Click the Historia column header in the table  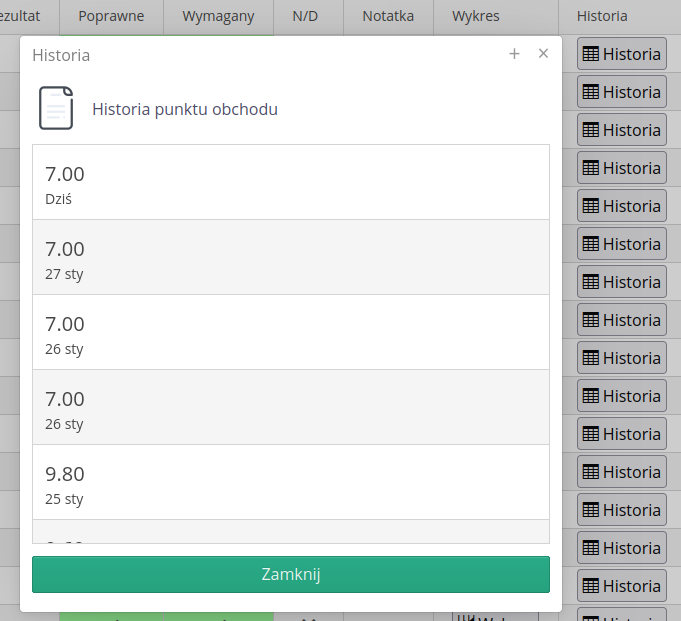point(602,16)
